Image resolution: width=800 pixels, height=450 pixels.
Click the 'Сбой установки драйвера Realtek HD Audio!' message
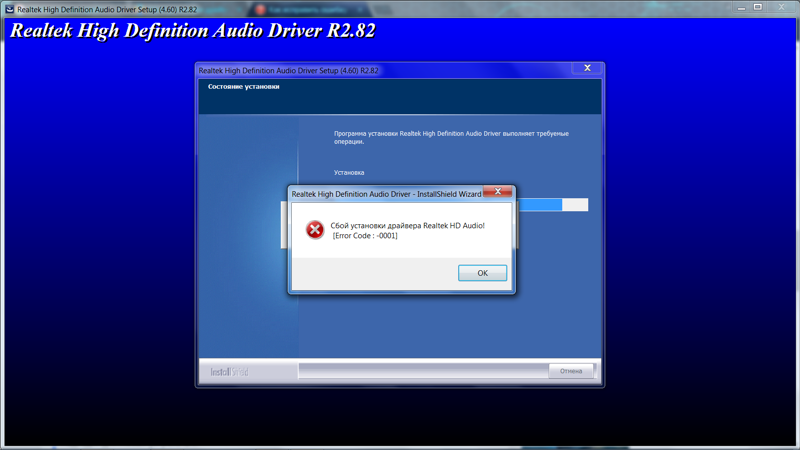point(407,226)
